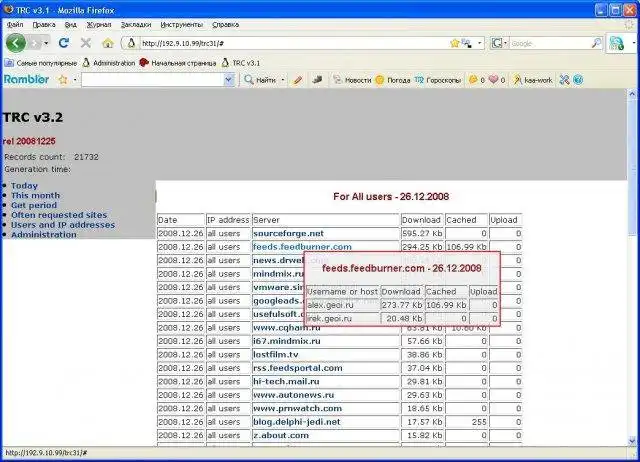Open the search engine selector dropdown
640x462 pixels.
coord(505,43)
